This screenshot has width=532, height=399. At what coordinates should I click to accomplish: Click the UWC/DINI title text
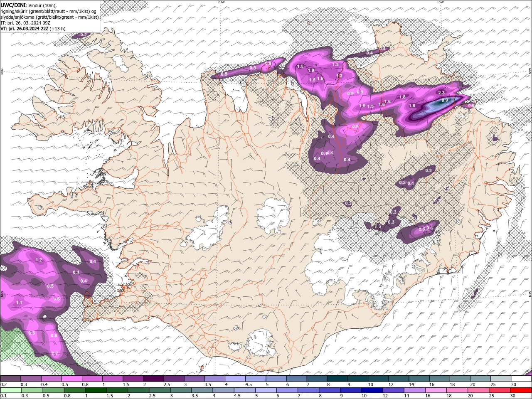pyautogui.click(x=13, y=5)
